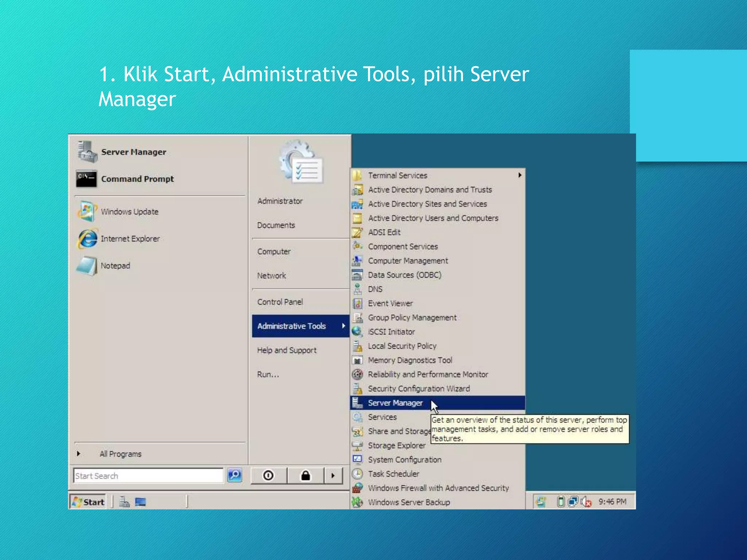Open the pinned Server Manager icon
The width and height of the screenshot is (747, 560).
pyautogui.click(x=87, y=152)
